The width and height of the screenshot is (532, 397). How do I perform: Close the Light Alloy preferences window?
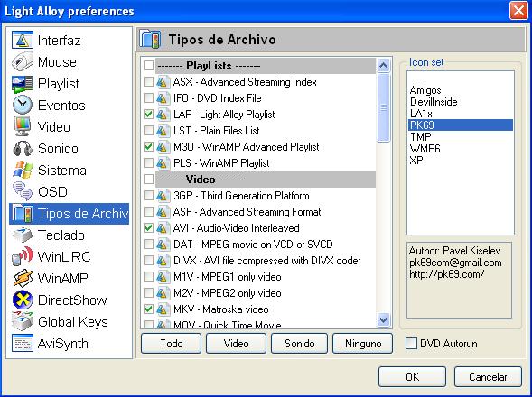coord(518,11)
